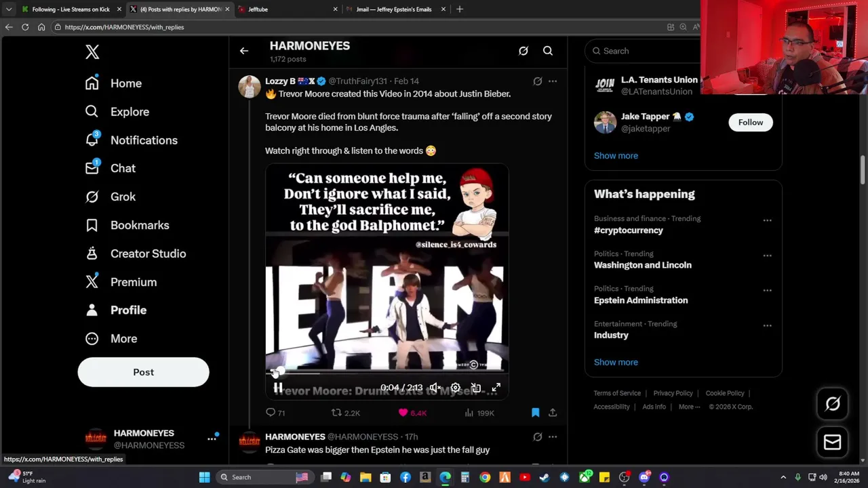
Task: Enter fullscreen video mode
Action: [x=496, y=388]
